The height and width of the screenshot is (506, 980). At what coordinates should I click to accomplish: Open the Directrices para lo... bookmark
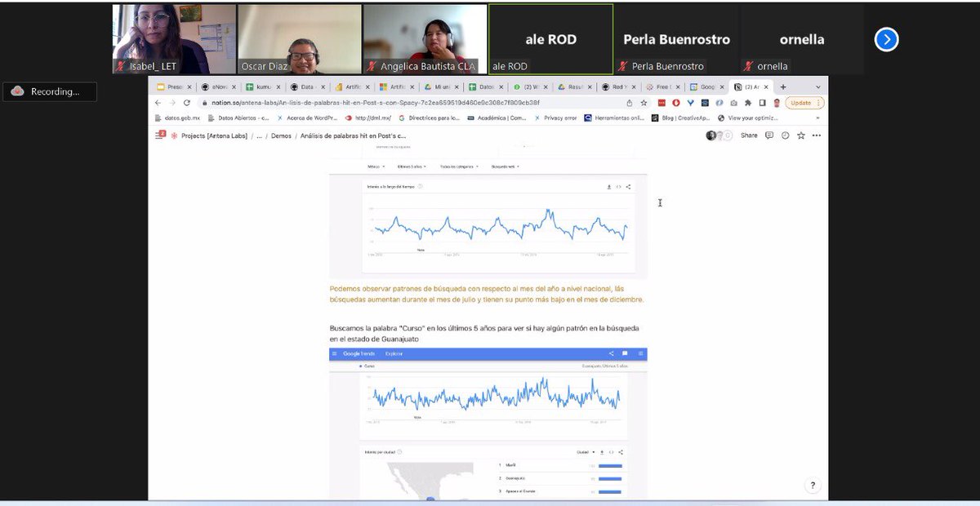click(x=430, y=118)
